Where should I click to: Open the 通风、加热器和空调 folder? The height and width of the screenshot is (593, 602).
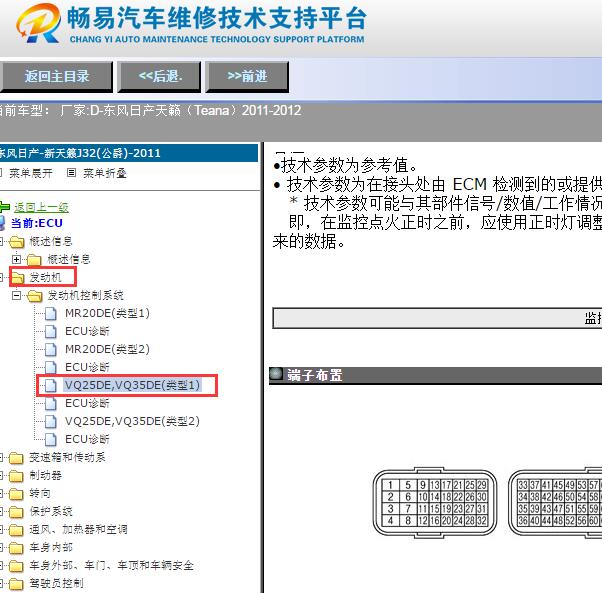78,530
